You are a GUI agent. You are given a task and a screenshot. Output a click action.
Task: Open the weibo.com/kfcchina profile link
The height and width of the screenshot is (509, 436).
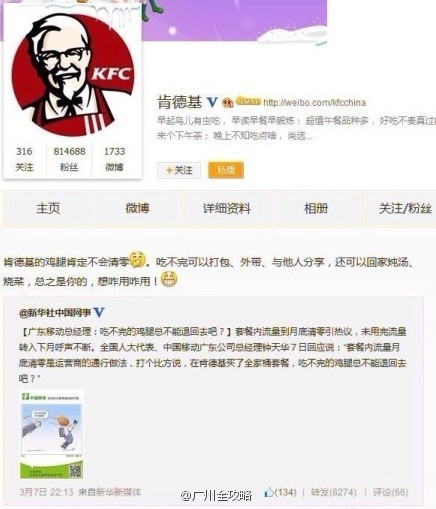[x=315, y=102]
